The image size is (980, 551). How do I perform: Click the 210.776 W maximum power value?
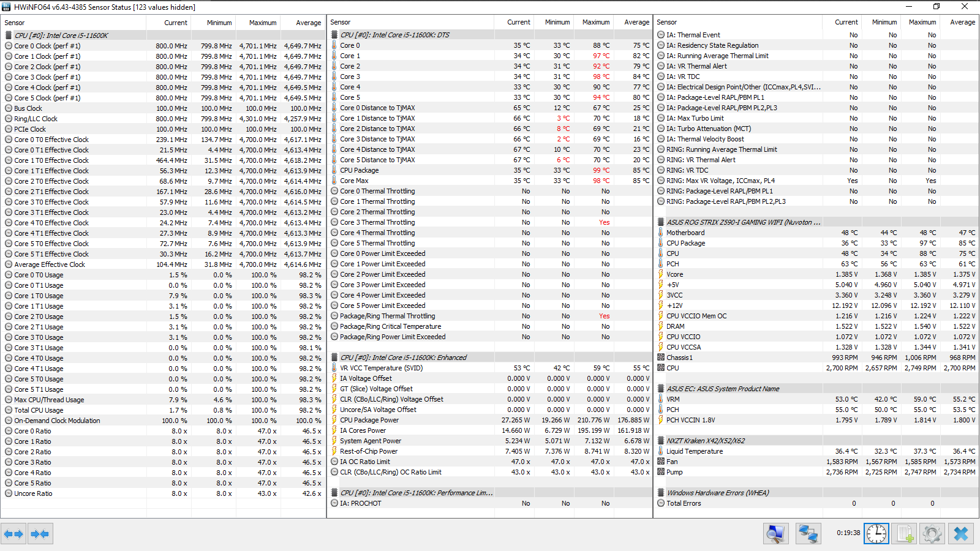click(x=594, y=420)
